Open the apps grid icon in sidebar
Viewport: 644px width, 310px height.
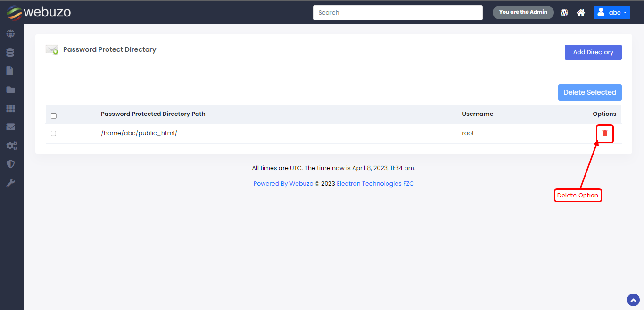[x=10, y=108]
